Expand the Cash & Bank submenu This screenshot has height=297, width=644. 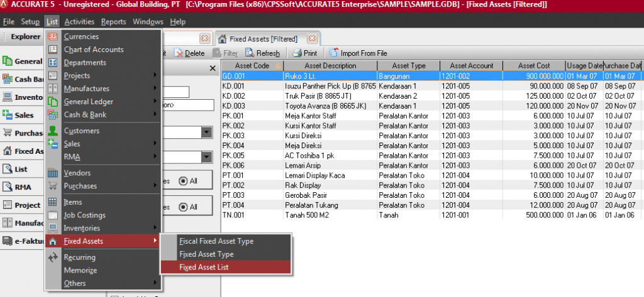coord(155,114)
